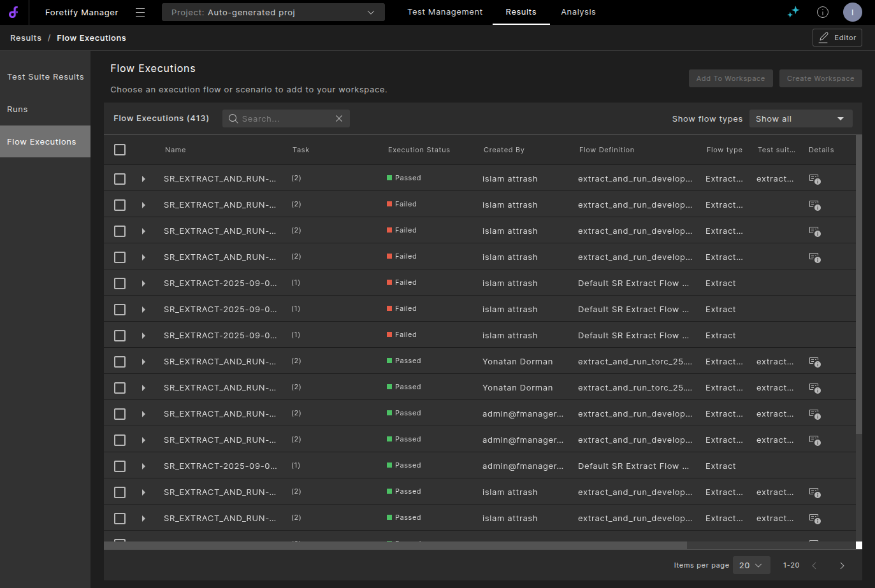This screenshot has width=875, height=588.
Task: Click the horizontal scrollbar under the table
Action: 395,545
